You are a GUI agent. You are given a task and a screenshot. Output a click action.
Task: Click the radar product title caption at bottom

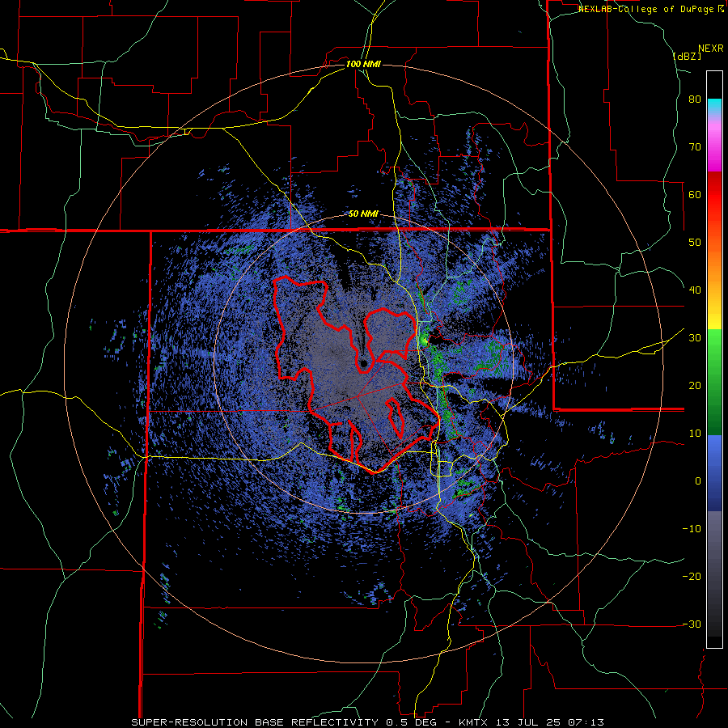pyautogui.click(x=367, y=722)
